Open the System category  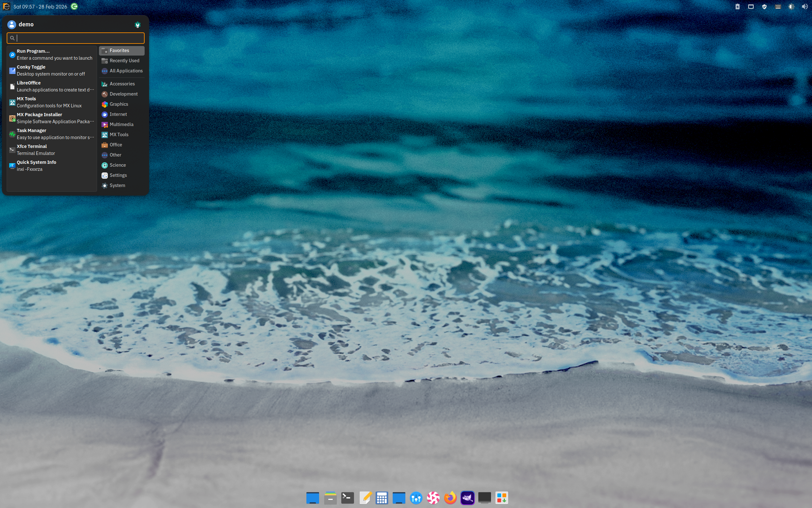tap(122, 185)
